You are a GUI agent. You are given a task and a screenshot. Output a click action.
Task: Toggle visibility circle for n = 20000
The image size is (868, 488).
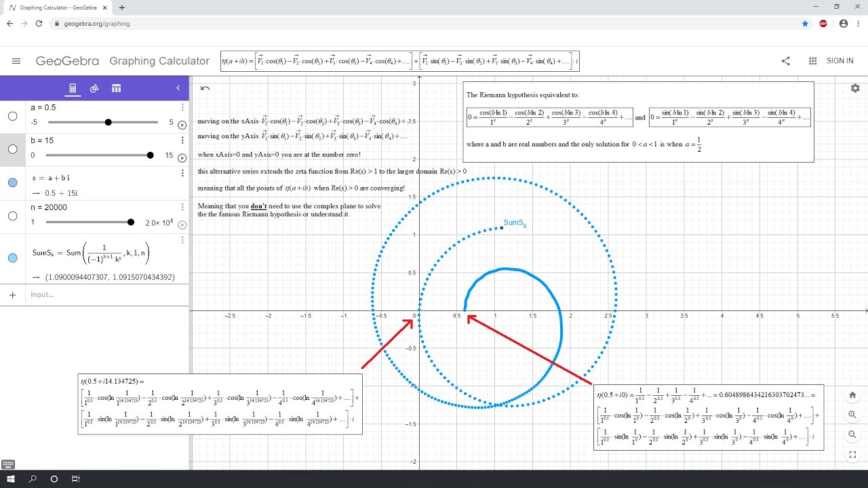12,216
